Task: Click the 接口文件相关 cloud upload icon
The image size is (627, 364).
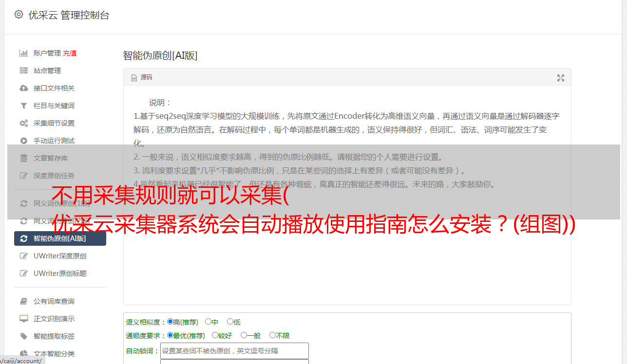Action: 23,88
